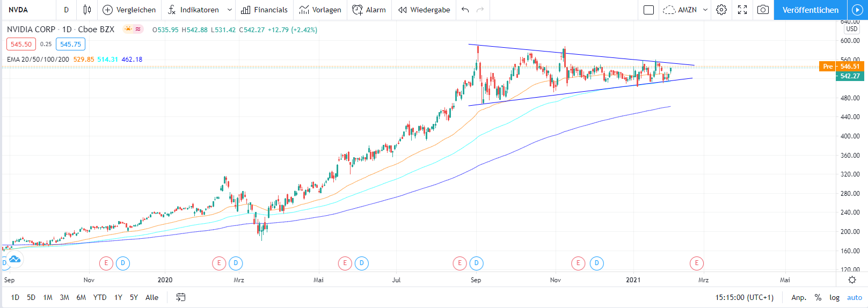
Task: Open chart settings gear in top toolbar
Action: [721, 10]
